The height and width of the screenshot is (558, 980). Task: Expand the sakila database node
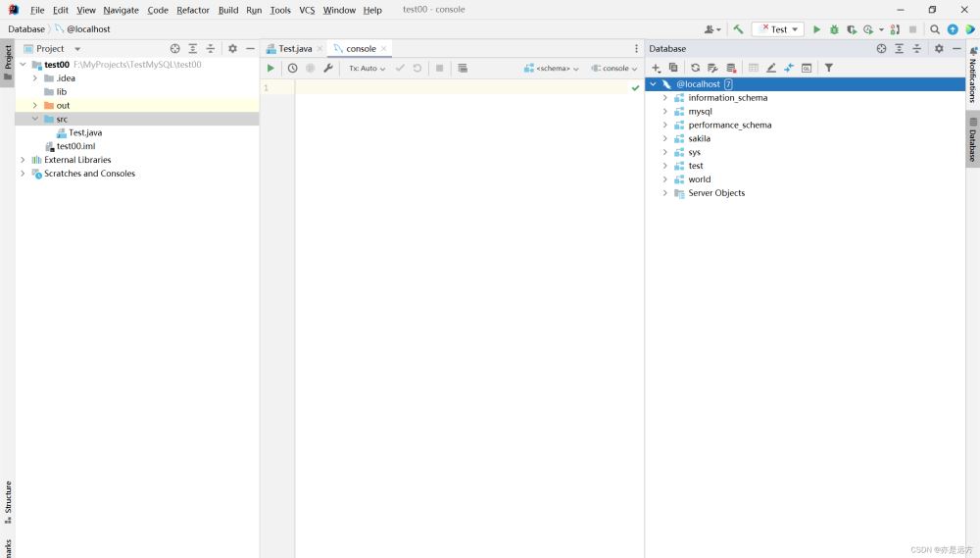pyautogui.click(x=665, y=138)
